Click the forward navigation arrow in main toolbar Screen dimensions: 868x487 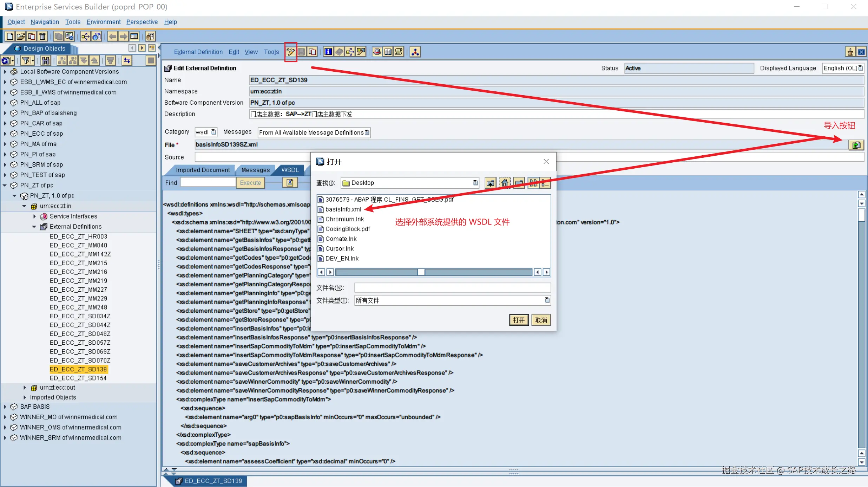123,36
